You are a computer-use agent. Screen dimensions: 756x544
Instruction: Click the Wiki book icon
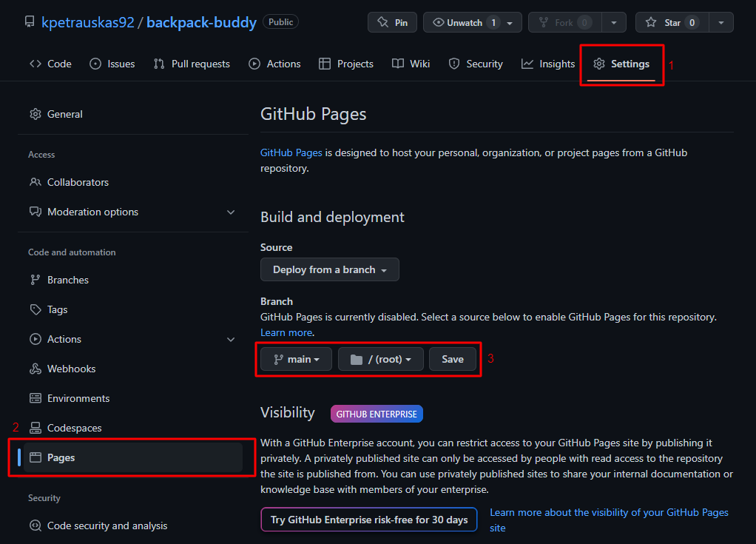click(x=398, y=64)
